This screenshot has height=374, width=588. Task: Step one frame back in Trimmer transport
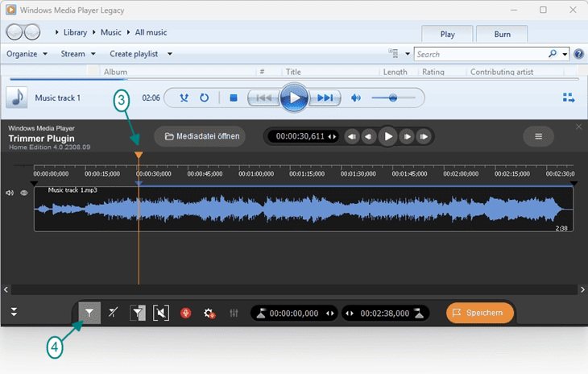pos(369,136)
